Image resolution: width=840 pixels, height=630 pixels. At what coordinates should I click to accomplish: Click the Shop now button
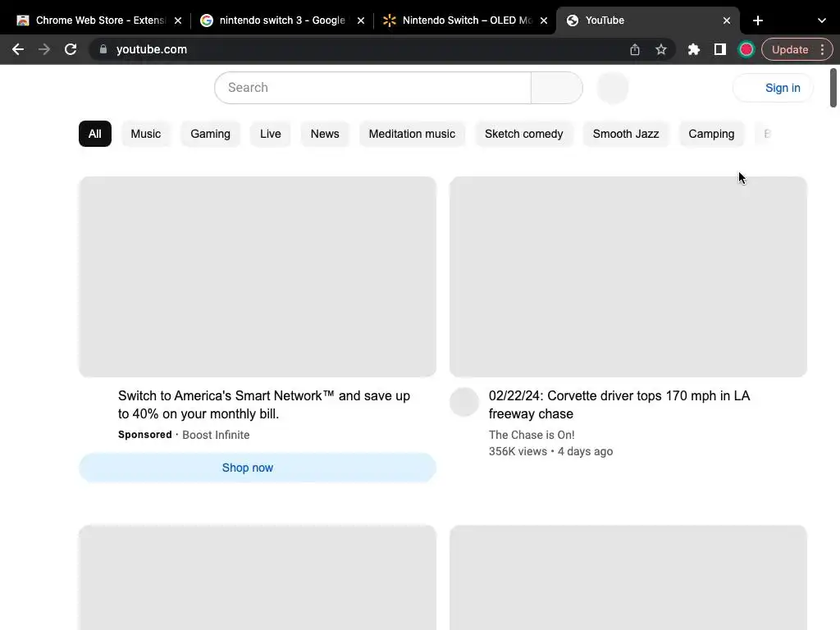pos(258,468)
